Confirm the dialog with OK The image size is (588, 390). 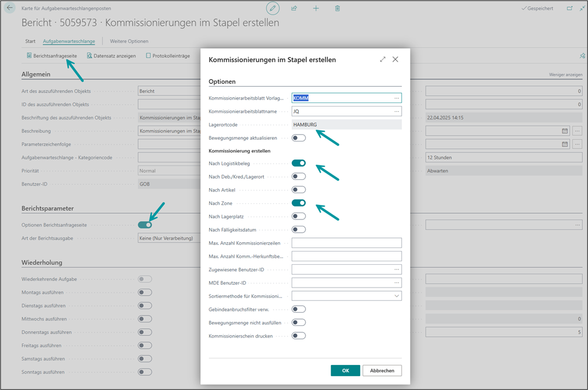(x=345, y=371)
